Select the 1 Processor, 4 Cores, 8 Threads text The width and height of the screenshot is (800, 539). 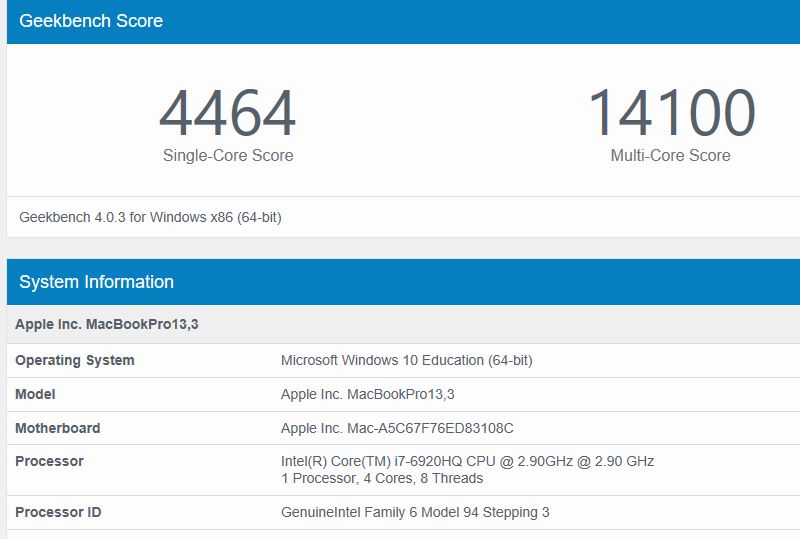(382, 478)
